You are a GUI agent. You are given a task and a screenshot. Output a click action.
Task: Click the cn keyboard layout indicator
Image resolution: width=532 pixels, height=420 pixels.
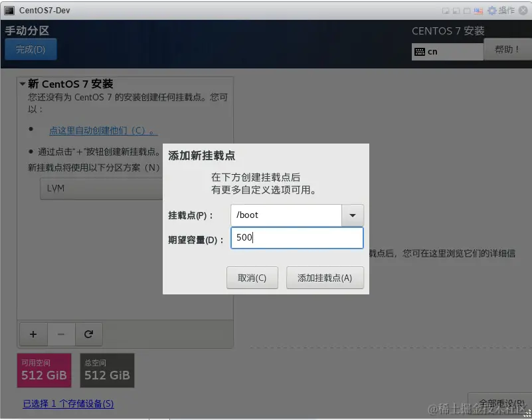pos(447,52)
